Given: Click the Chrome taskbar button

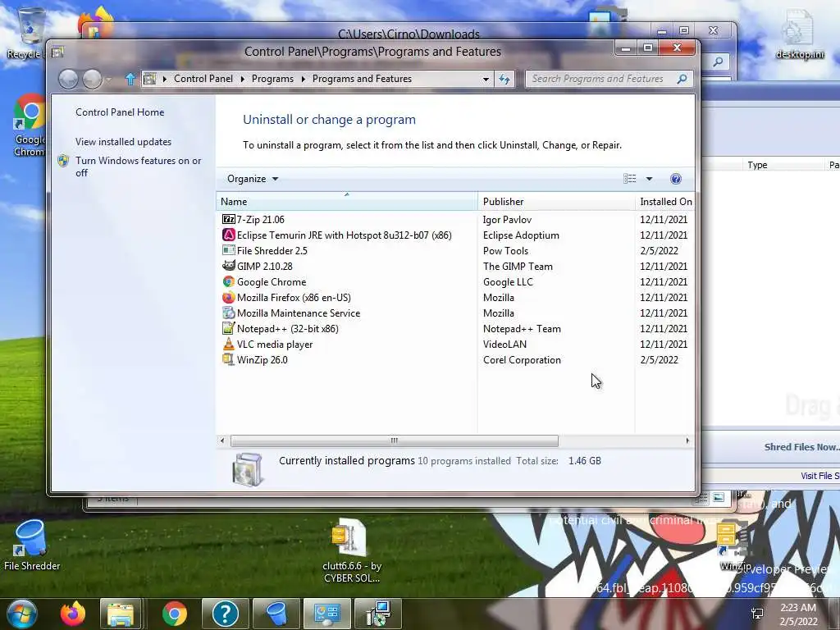Looking at the screenshot, I should point(175,614).
